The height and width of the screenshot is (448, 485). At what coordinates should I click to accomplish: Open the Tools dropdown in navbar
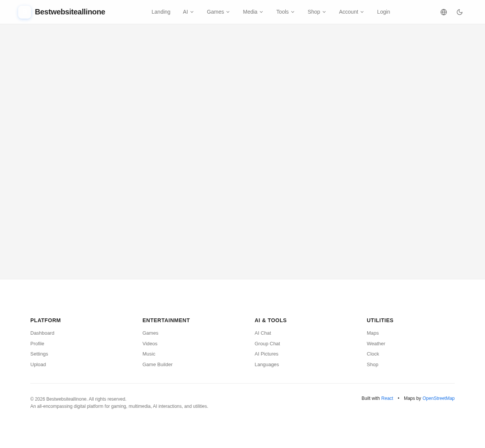pyautogui.click(x=285, y=12)
